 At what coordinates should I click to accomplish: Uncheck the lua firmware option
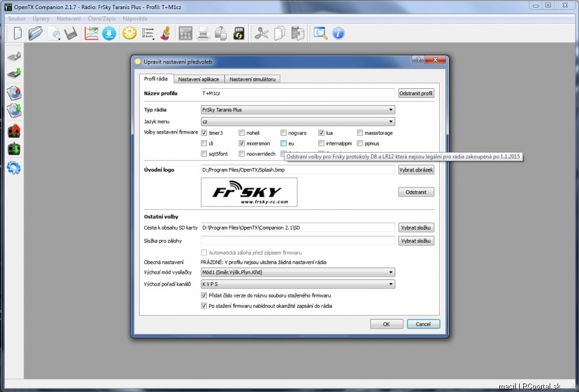[x=321, y=132]
